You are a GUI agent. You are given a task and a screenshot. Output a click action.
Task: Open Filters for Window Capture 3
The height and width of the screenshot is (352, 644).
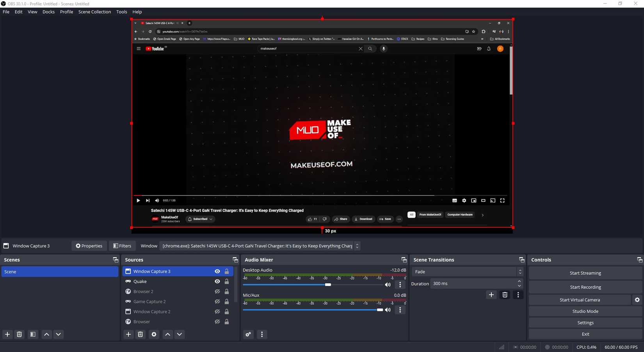coord(122,246)
